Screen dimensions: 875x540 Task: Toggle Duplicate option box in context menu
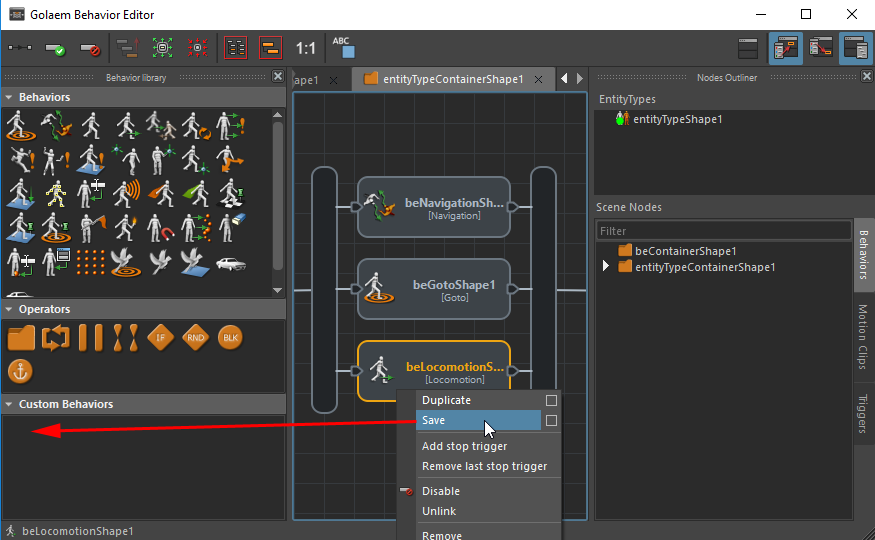point(551,401)
